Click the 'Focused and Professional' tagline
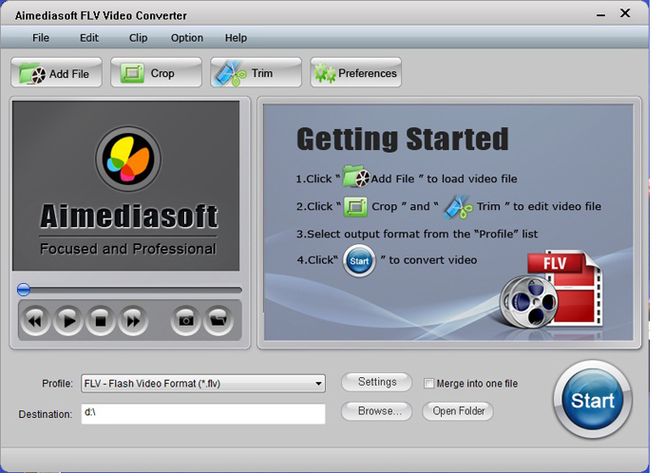 click(128, 249)
